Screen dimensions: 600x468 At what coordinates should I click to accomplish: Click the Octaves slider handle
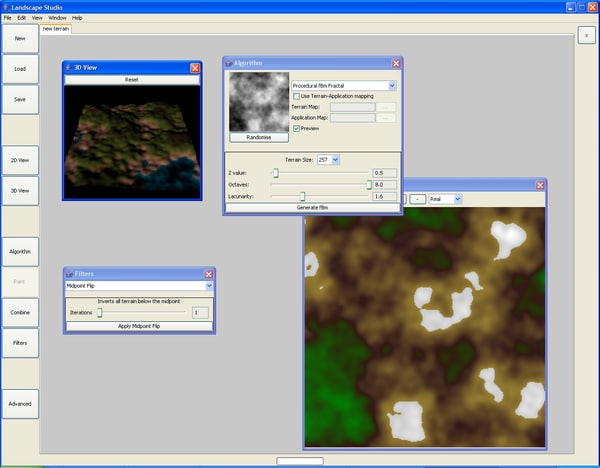pyautogui.click(x=369, y=185)
